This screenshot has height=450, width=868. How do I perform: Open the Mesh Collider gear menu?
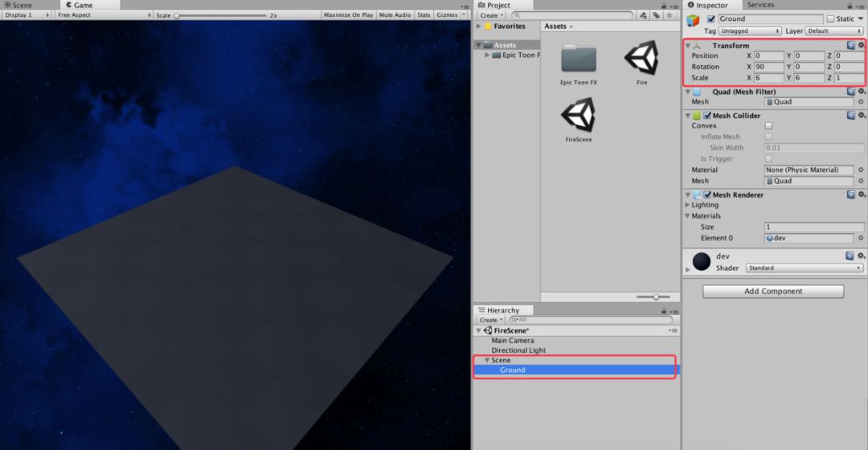(862, 115)
